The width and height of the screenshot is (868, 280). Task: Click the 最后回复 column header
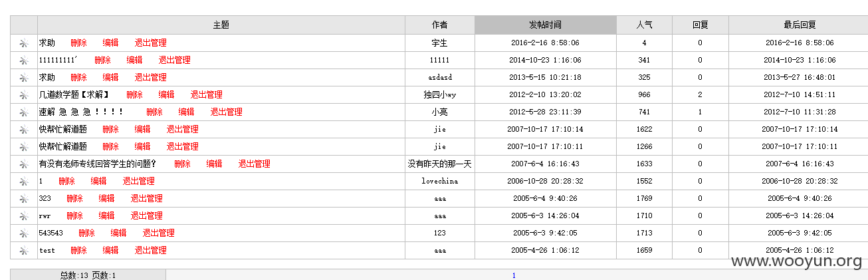(x=800, y=25)
